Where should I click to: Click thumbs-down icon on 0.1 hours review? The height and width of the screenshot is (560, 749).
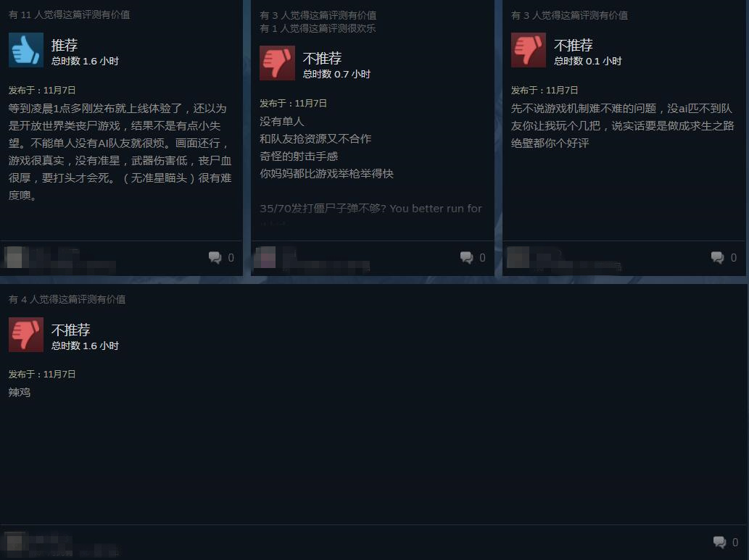pos(529,50)
